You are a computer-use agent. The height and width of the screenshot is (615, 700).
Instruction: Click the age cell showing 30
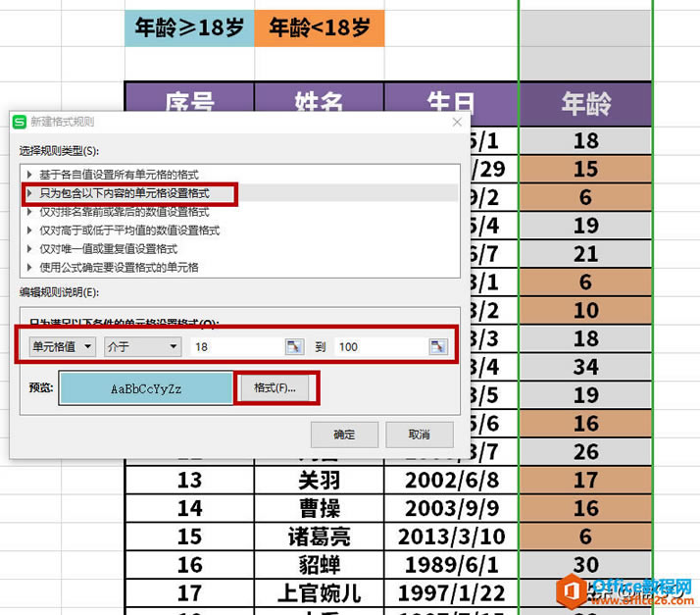[x=585, y=565]
